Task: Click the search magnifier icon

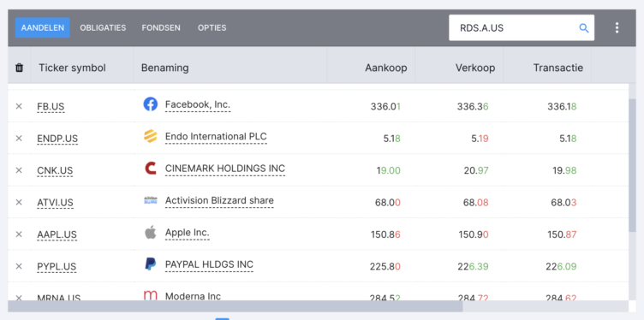Action: click(x=584, y=28)
